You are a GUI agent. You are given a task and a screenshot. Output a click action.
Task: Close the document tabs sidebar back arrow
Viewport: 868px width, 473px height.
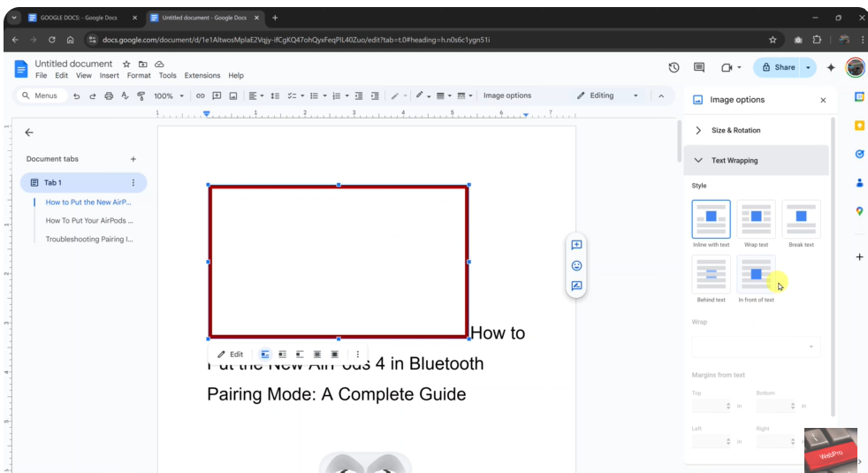[29, 133]
